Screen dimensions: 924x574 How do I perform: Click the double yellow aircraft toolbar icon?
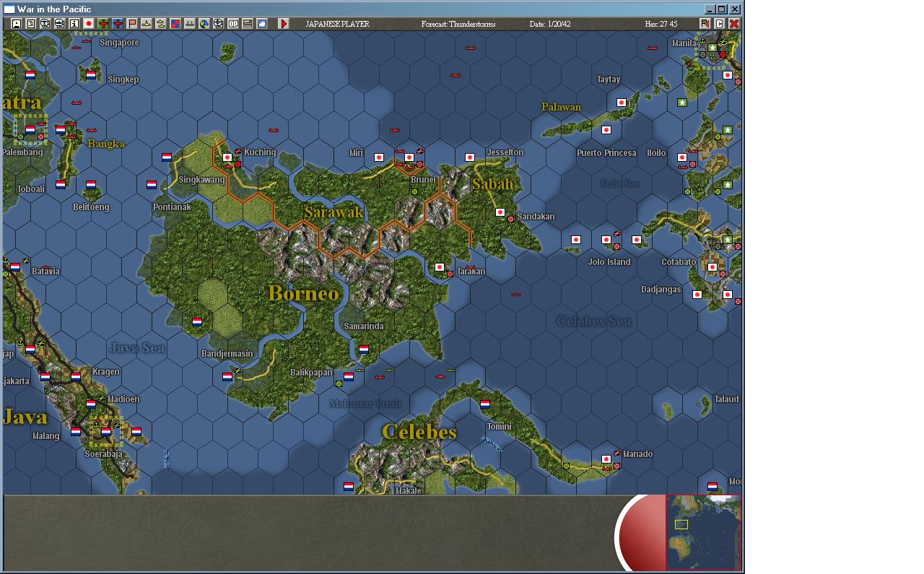[x=161, y=24]
